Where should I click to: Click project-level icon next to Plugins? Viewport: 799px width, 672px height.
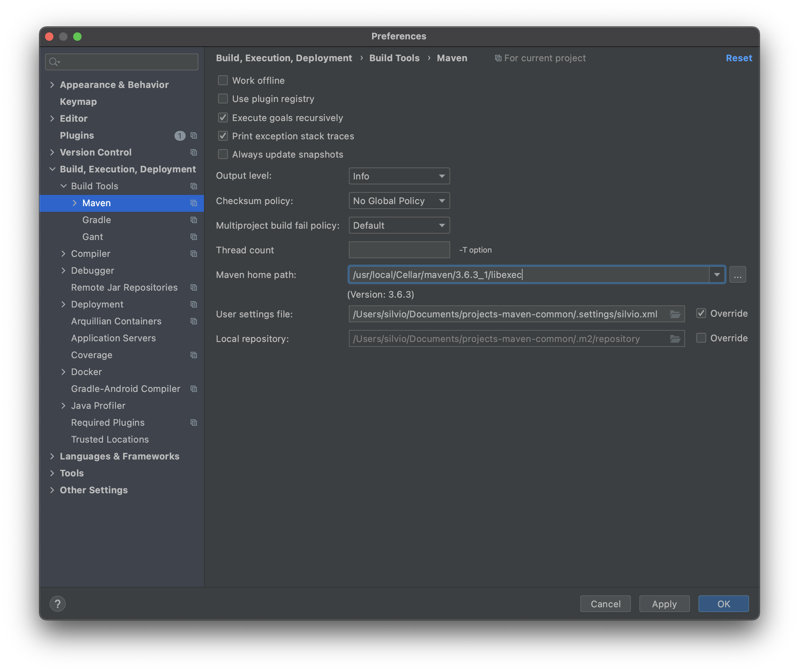[x=193, y=135]
